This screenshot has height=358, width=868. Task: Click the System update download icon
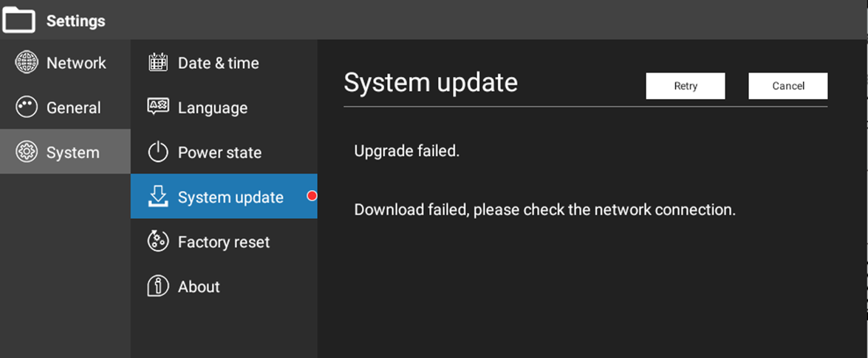[x=158, y=197]
